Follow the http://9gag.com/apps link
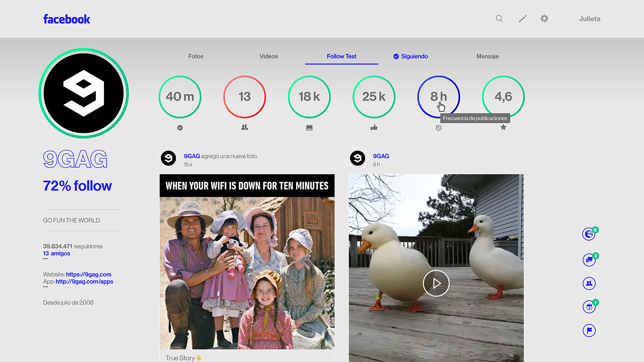This screenshot has width=644, height=362. (84, 282)
